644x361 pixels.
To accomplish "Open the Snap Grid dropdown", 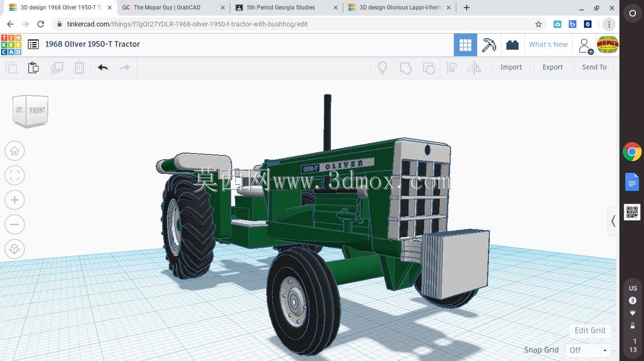I will coord(588,350).
